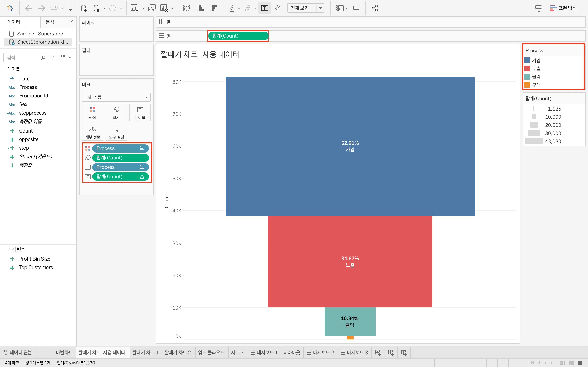This screenshot has width=588, height=367.
Task: Click the new data source icon
Action: pyautogui.click(x=84, y=8)
